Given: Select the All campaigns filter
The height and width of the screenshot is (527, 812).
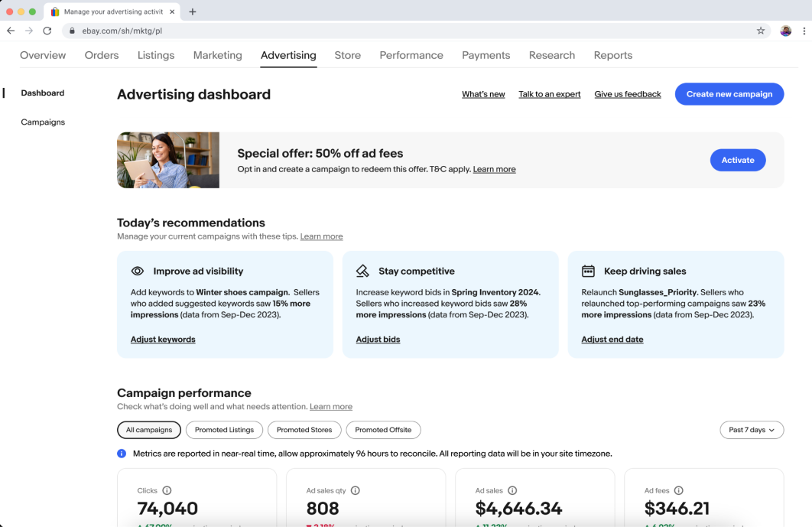Looking at the screenshot, I should (x=149, y=430).
